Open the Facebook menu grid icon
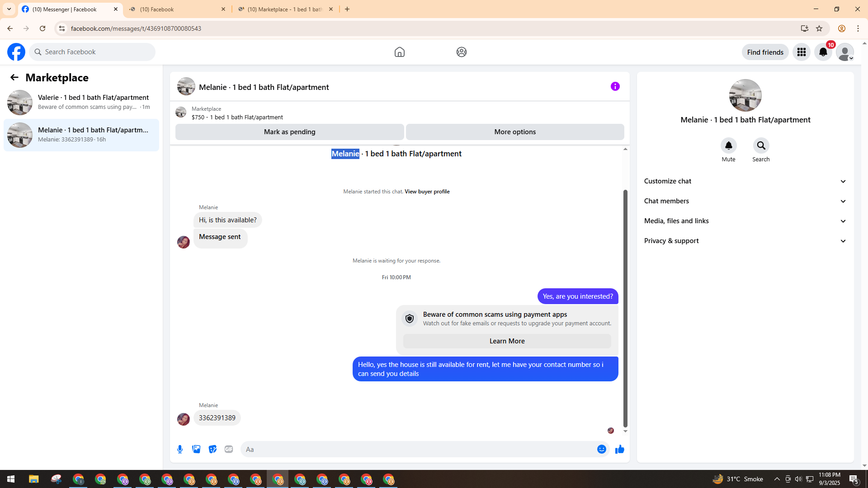The width and height of the screenshot is (868, 488). [x=802, y=52]
